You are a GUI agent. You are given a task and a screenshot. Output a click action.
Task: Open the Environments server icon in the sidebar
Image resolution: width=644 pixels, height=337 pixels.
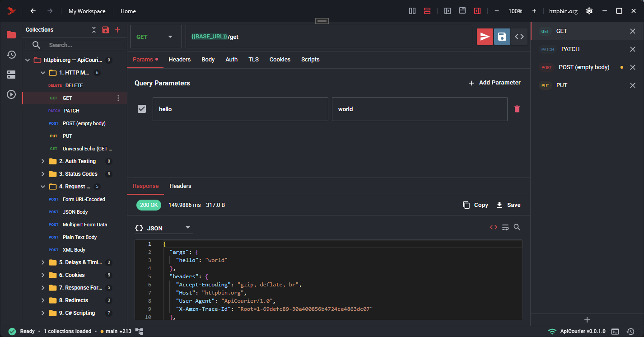pos(11,75)
